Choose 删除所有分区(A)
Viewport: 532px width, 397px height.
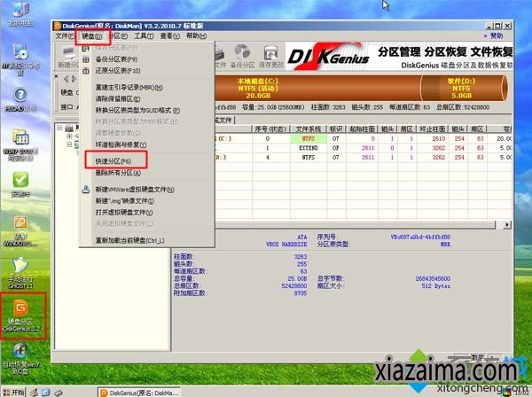pos(118,173)
